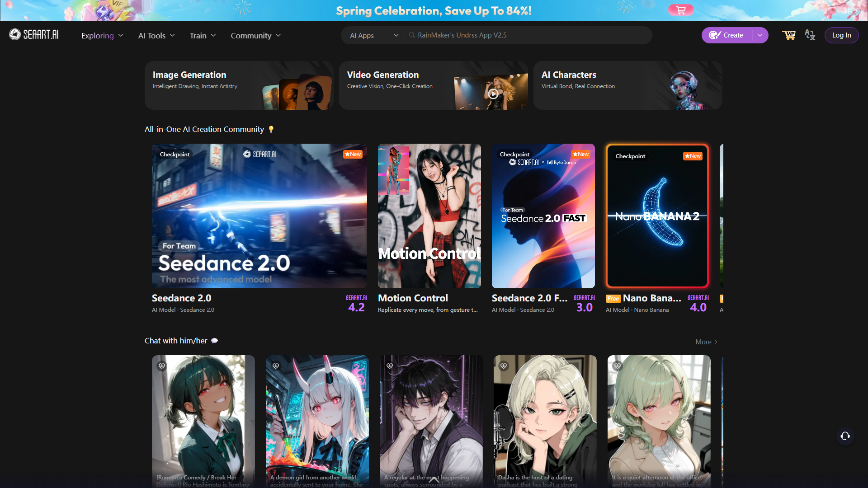Viewport: 868px width, 488px height.
Task: Expand the AI Tools menu
Action: click(156, 35)
